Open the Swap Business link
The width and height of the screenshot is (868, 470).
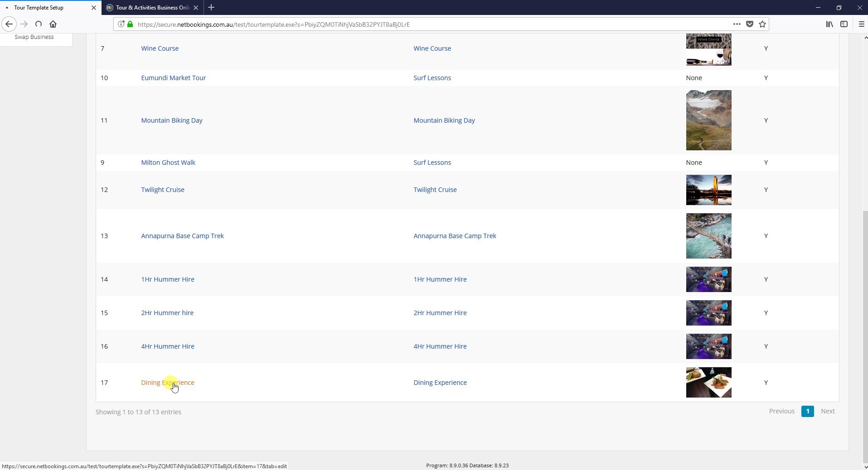coord(34,37)
